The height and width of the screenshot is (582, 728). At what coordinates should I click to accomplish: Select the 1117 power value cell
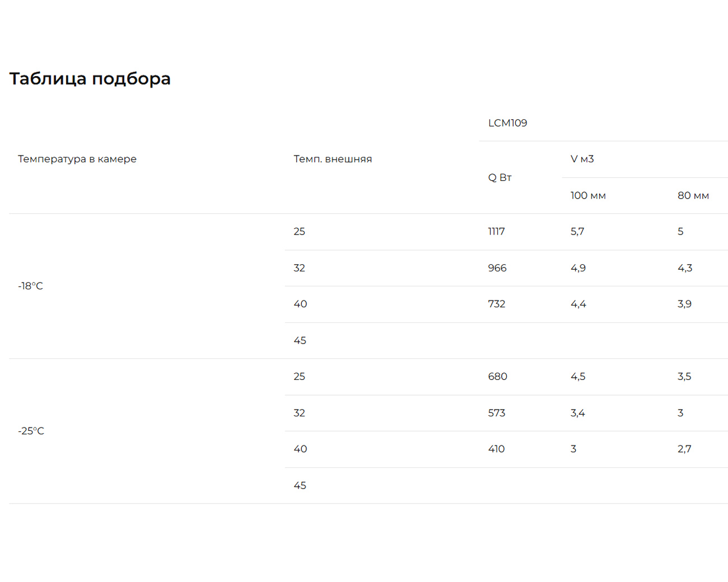click(x=496, y=232)
